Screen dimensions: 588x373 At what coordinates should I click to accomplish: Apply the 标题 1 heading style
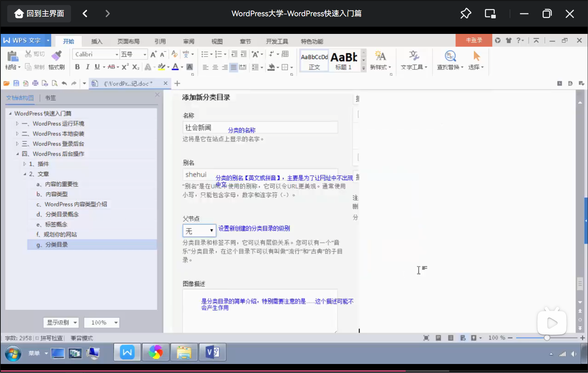coord(344,61)
